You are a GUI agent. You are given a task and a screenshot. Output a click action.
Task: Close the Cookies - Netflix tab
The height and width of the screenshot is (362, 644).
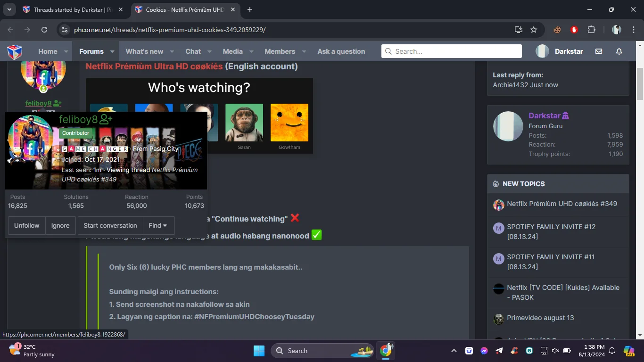click(x=232, y=9)
